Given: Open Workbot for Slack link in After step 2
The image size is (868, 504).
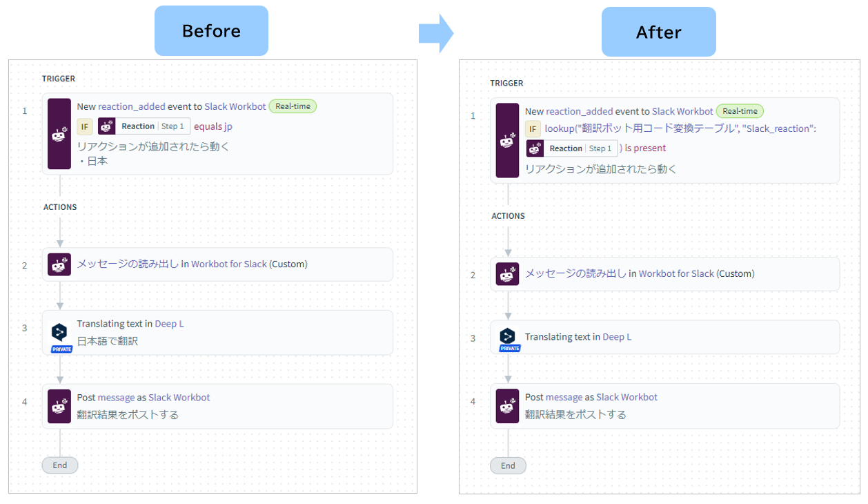Looking at the screenshot, I should coord(676,273).
